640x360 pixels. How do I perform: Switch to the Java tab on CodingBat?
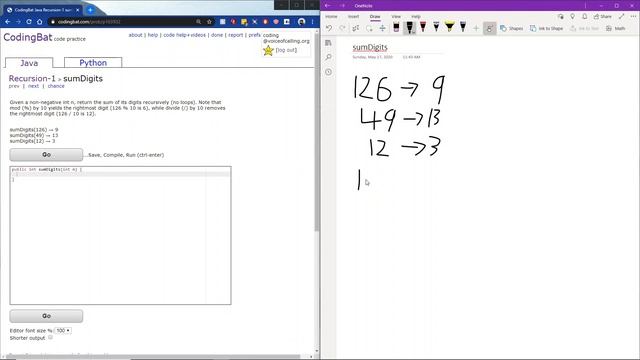pyautogui.click(x=29, y=63)
